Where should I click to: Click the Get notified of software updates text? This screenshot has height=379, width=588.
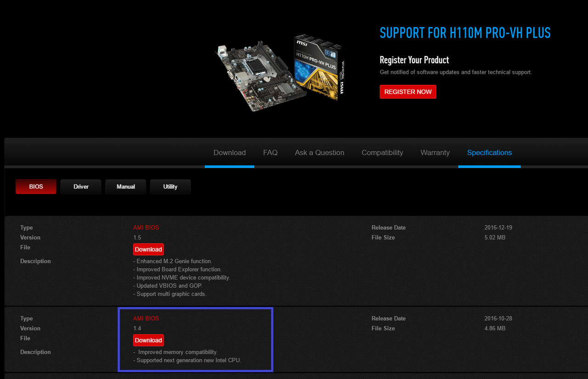coord(456,72)
